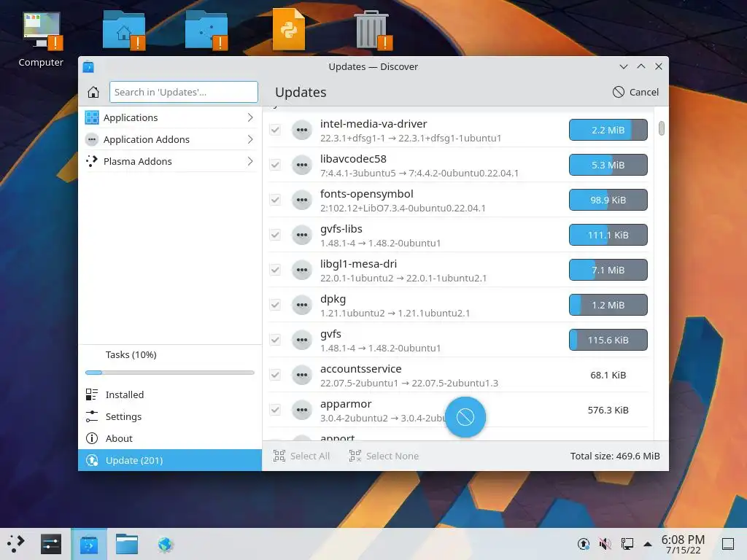Click the Search in 'Updates' field

pos(183,92)
